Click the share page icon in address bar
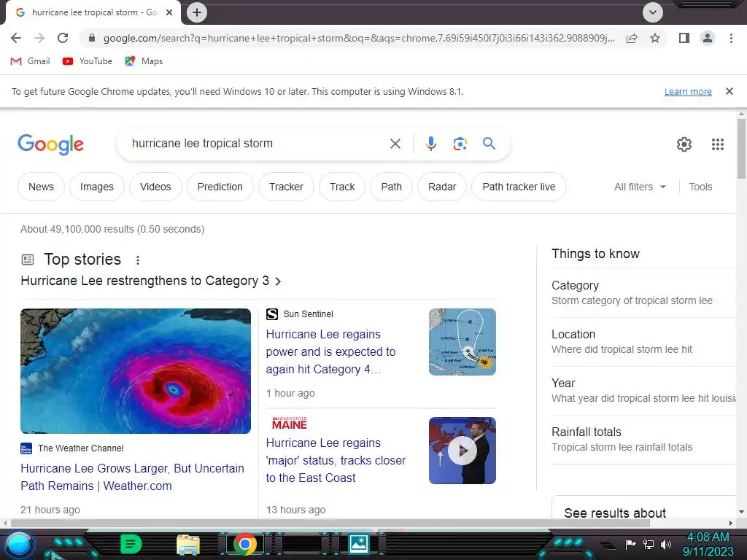This screenshot has height=560, width=747. click(632, 38)
